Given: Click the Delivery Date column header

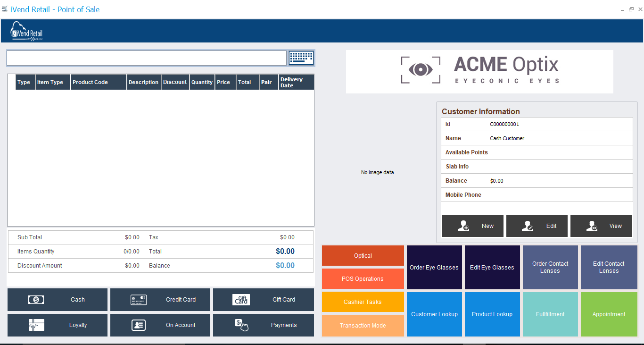Looking at the screenshot, I should (296, 82).
